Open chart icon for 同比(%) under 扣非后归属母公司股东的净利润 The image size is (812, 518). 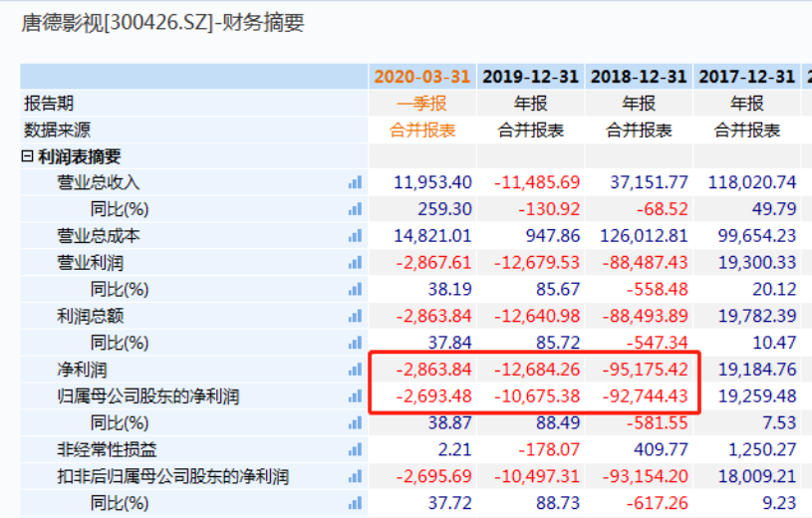356,503
